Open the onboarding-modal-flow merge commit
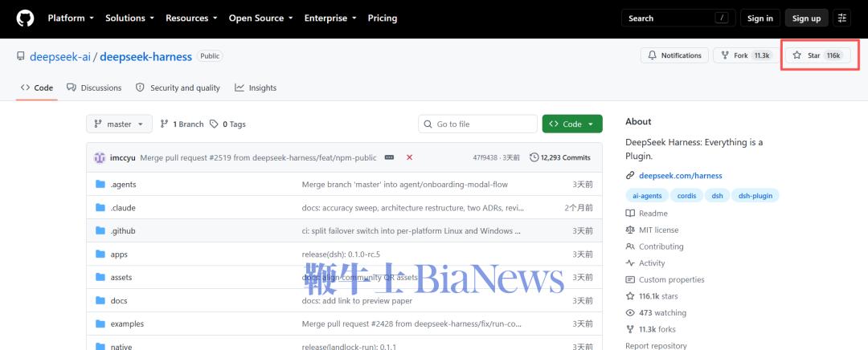The height and width of the screenshot is (350, 868). coord(404,184)
